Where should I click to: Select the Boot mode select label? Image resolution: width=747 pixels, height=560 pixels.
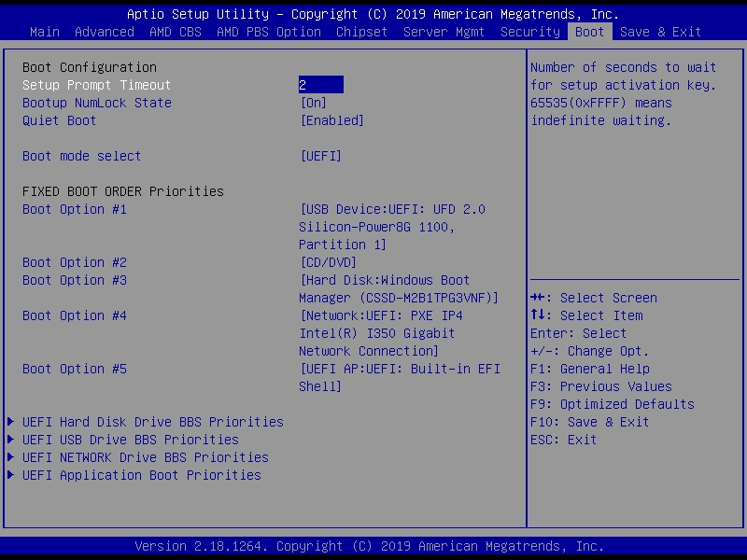81,156
